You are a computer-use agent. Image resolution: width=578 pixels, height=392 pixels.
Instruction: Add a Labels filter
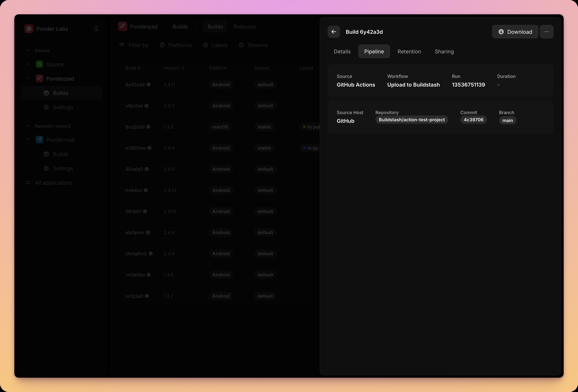coord(215,45)
